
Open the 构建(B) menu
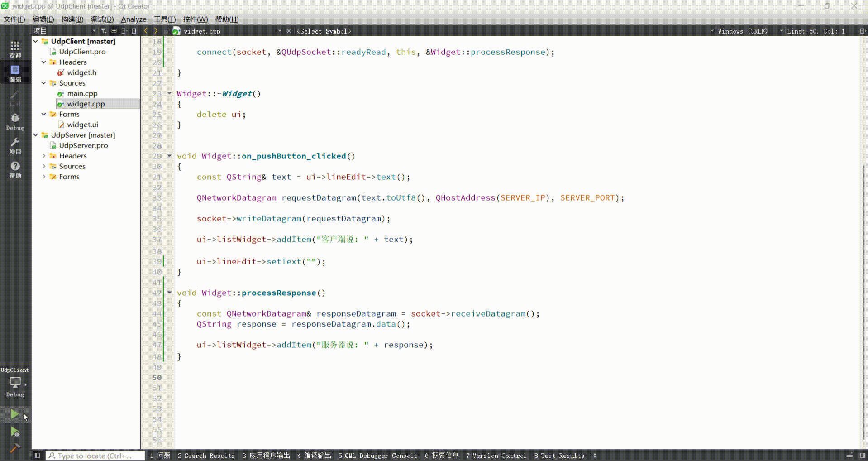[72, 19]
